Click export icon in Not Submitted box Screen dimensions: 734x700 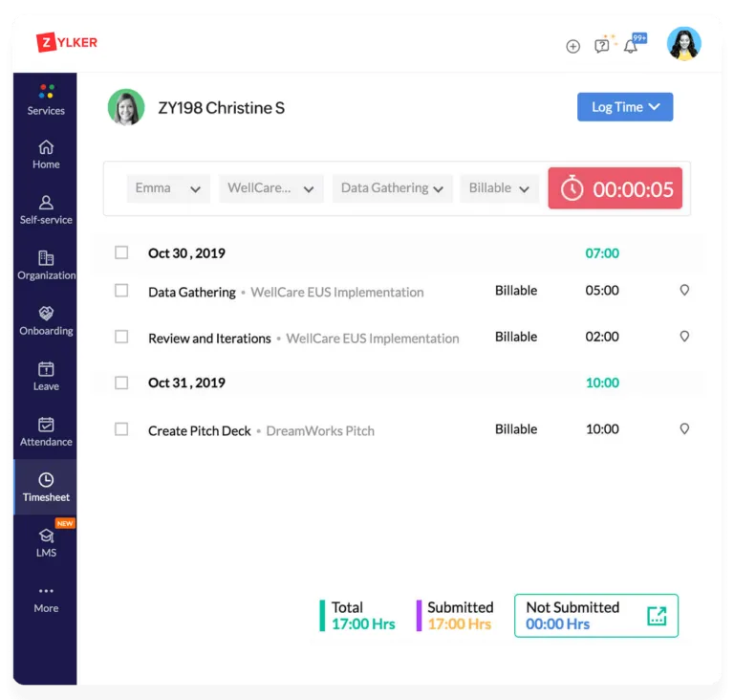tap(657, 616)
